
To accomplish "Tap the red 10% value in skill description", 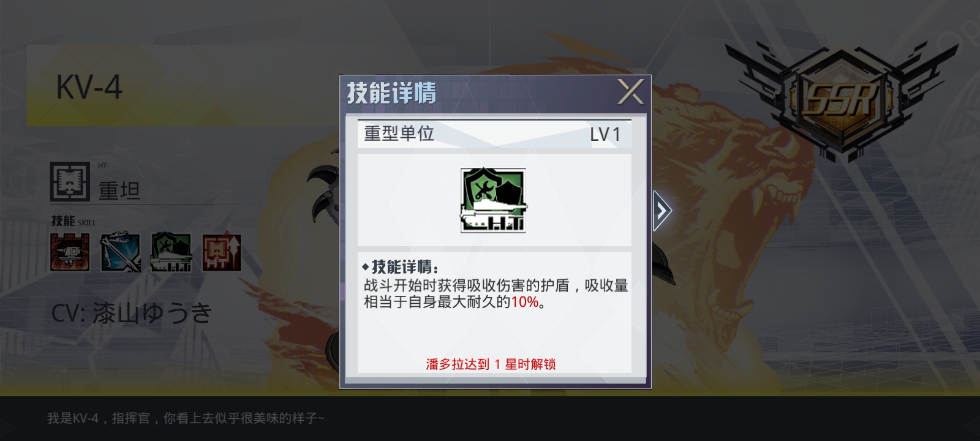I will pos(525,302).
